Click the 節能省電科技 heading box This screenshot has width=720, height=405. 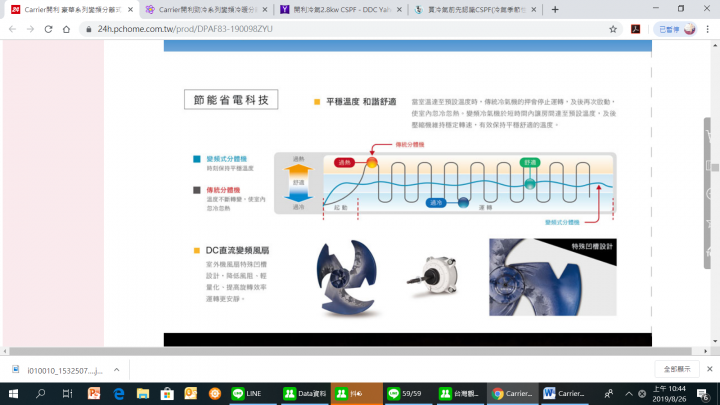click(x=231, y=100)
